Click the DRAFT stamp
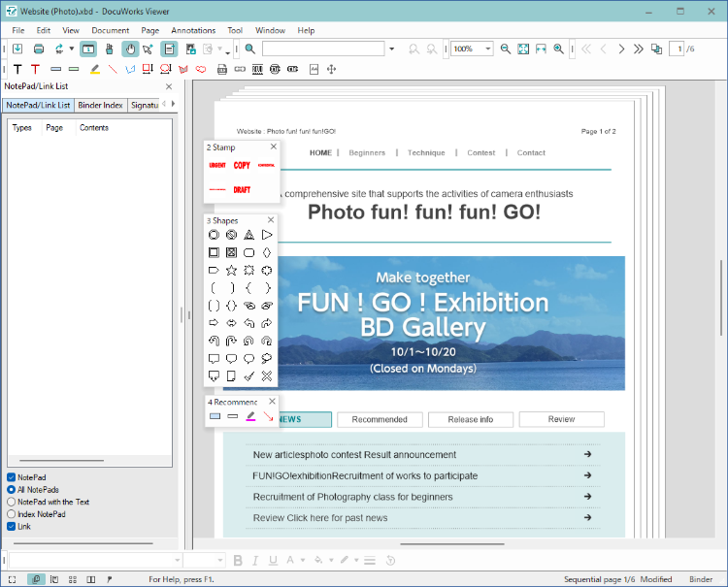The image size is (728, 587). pyautogui.click(x=242, y=190)
